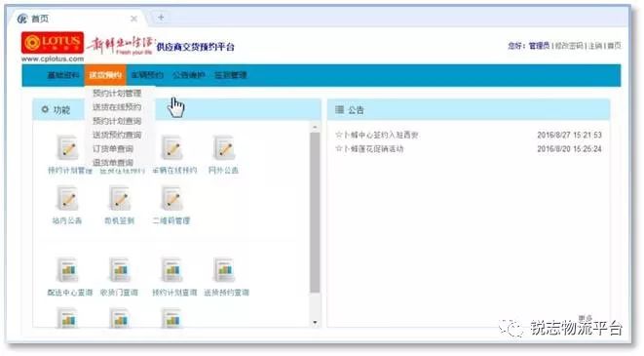644x356 pixels.
Task: Click the 首页 link in the top-right header
Action: (x=615, y=46)
